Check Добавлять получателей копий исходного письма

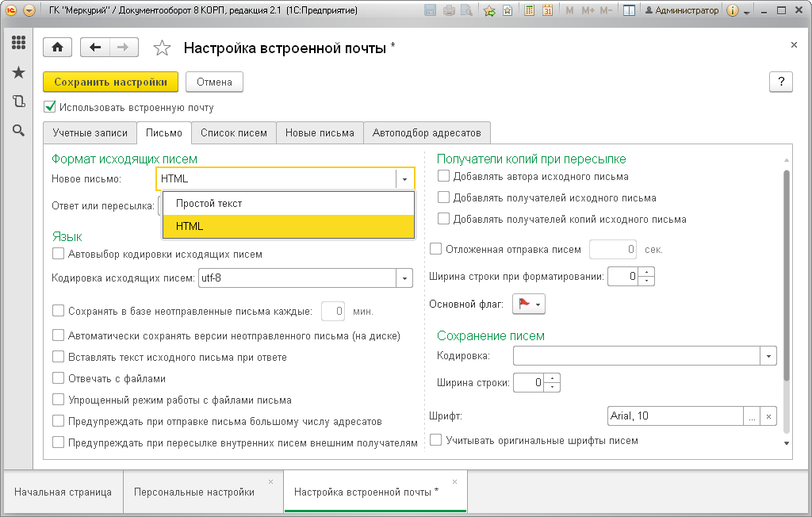tap(443, 219)
